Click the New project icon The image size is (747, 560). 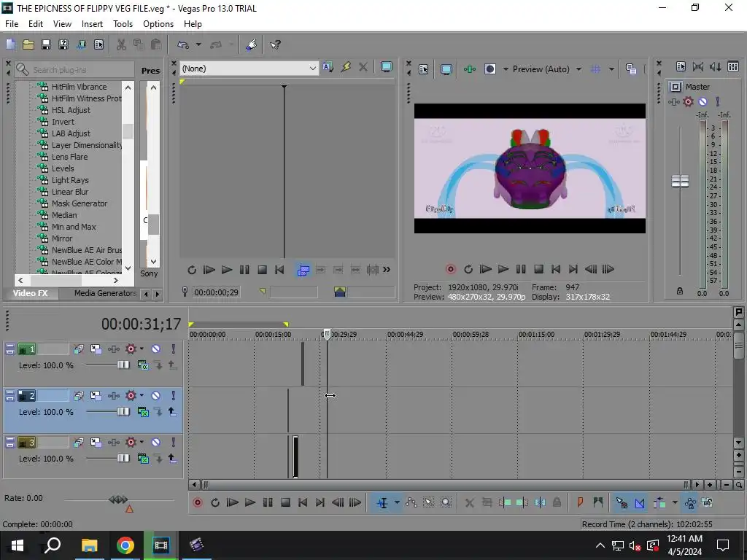point(10,44)
